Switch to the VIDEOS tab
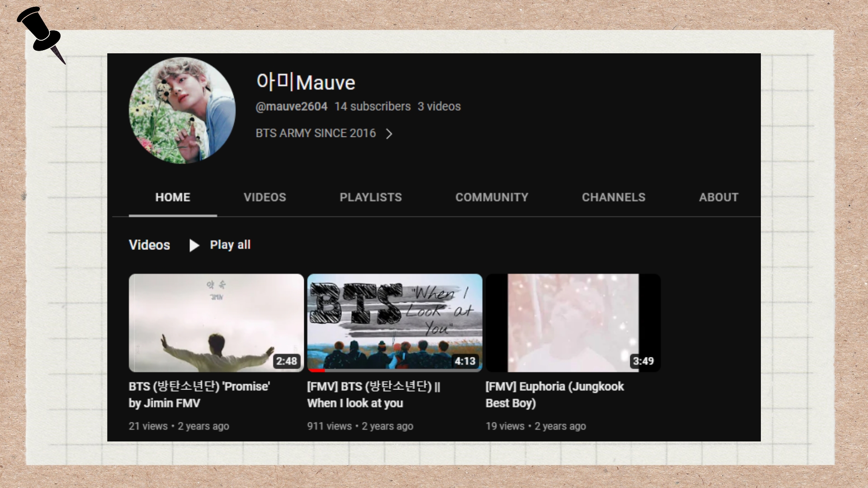Viewport: 868px width, 488px height. point(265,197)
